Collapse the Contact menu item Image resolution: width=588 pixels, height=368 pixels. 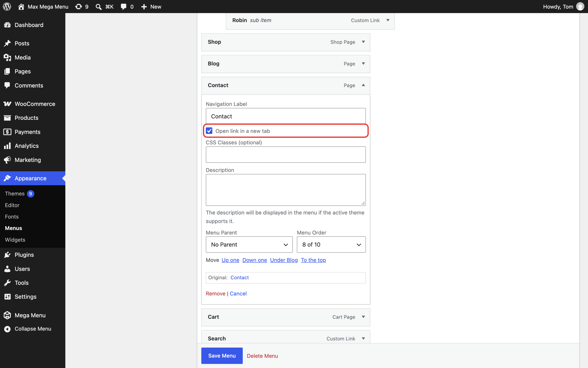point(363,85)
